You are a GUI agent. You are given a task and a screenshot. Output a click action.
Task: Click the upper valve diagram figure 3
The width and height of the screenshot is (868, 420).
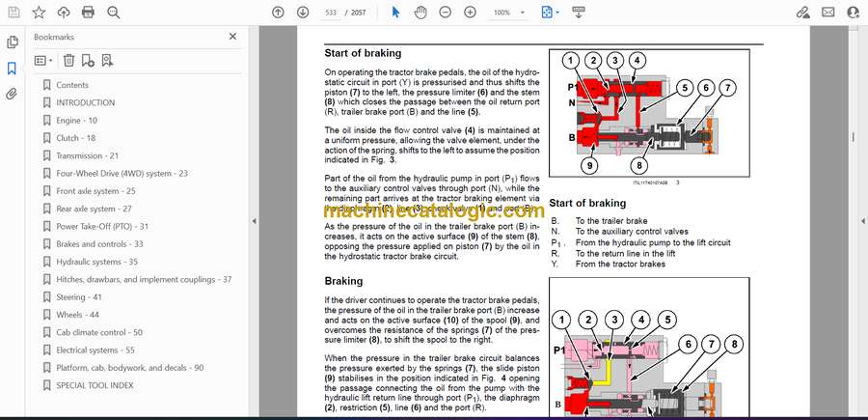pos(649,113)
